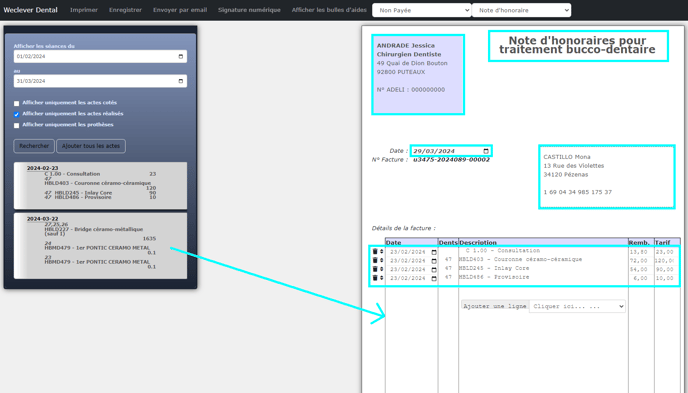Click the Tarif 23,00 cell of Consultation
Viewport: 688px width, 393px height.
point(664,252)
